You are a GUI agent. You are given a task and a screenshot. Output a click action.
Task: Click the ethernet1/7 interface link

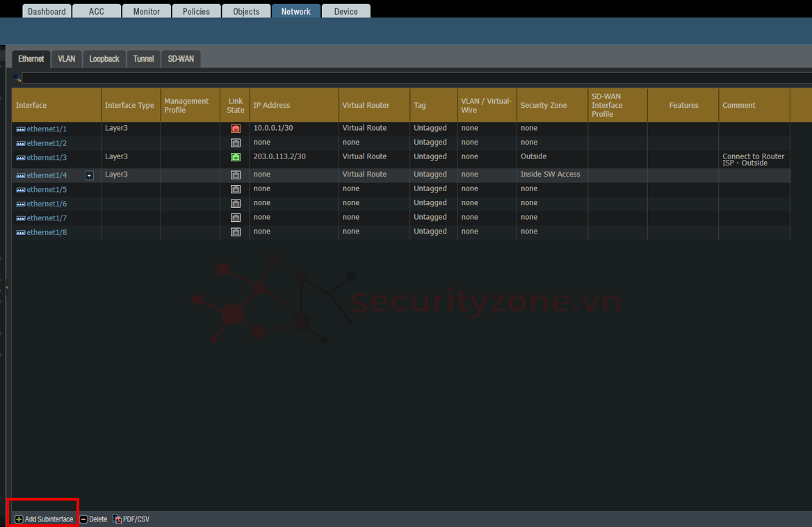coord(47,218)
